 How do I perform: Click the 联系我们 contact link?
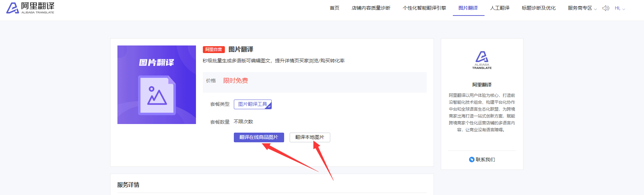coord(485,160)
